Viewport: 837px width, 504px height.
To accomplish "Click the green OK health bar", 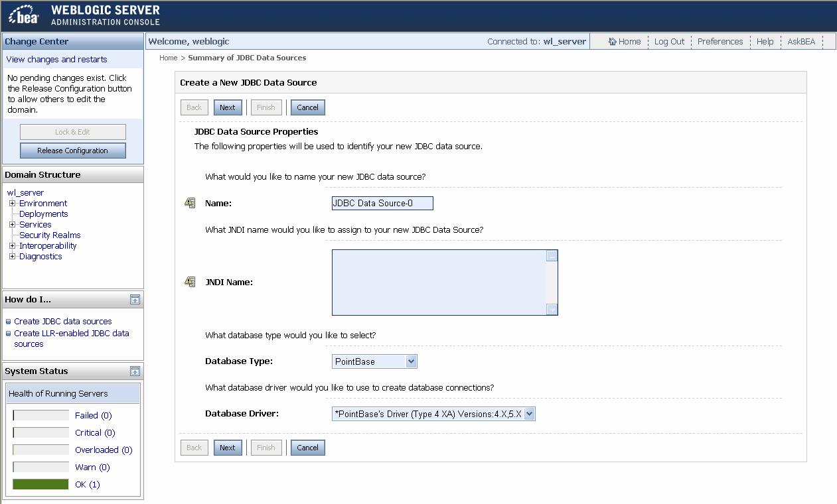I will 40,485.
